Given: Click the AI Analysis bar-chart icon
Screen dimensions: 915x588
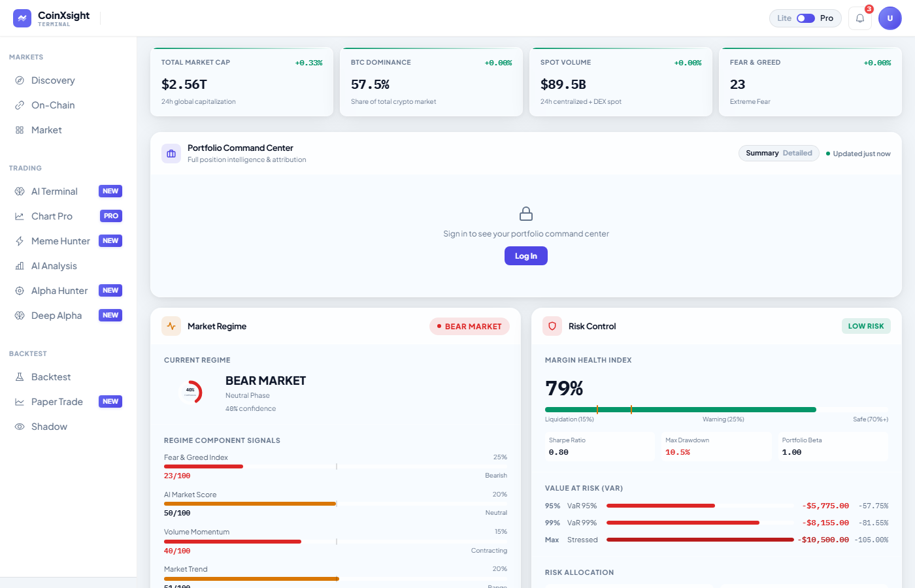Looking at the screenshot, I should tap(20, 266).
